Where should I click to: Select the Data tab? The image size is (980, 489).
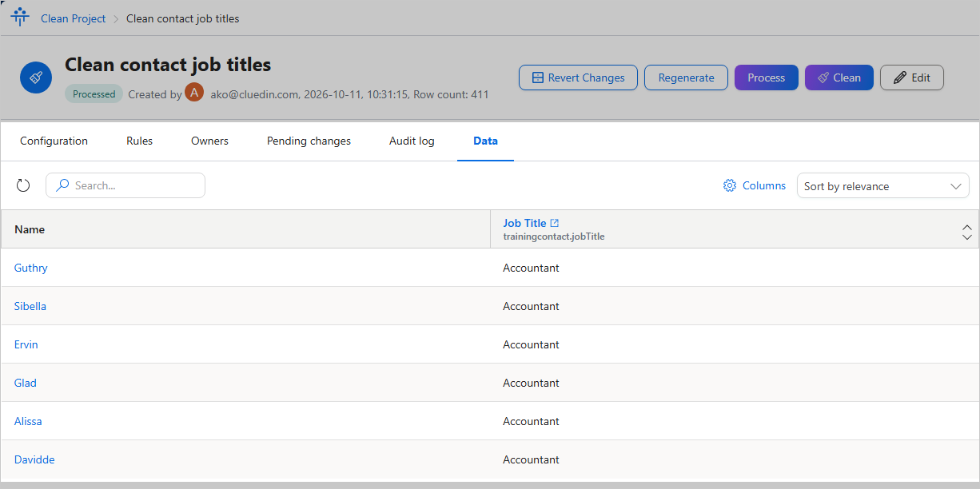click(485, 141)
